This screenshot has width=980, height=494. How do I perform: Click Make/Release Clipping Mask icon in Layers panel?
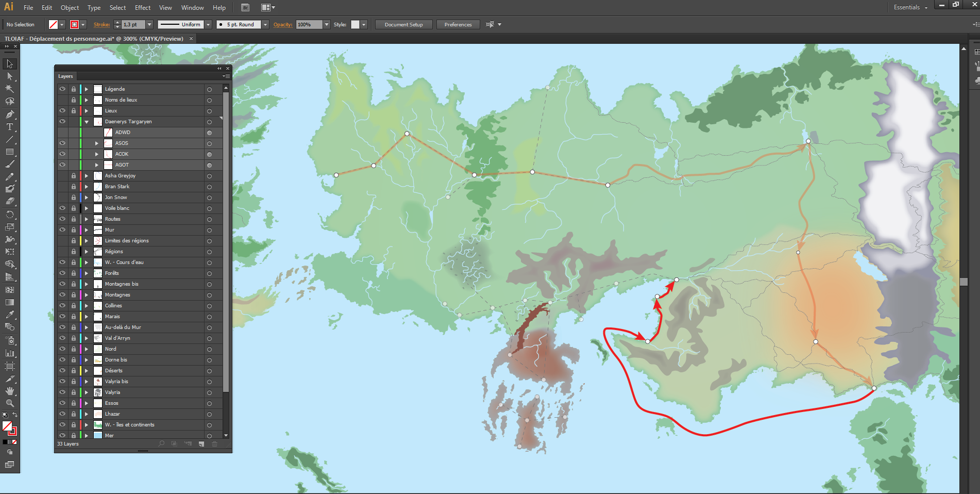click(x=174, y=443)
